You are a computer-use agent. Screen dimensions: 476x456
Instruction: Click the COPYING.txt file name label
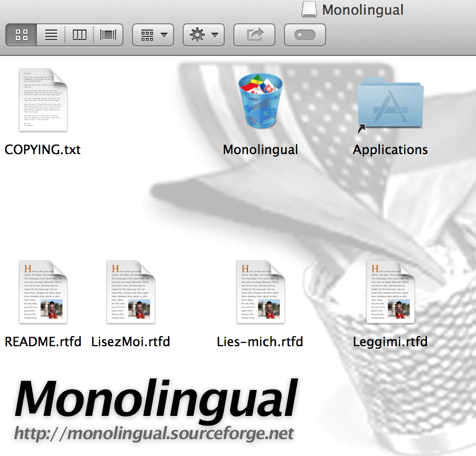(43, 149)
